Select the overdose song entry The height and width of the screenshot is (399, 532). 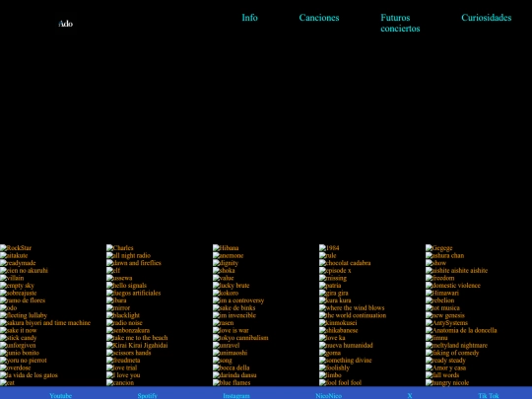(15, 367)
